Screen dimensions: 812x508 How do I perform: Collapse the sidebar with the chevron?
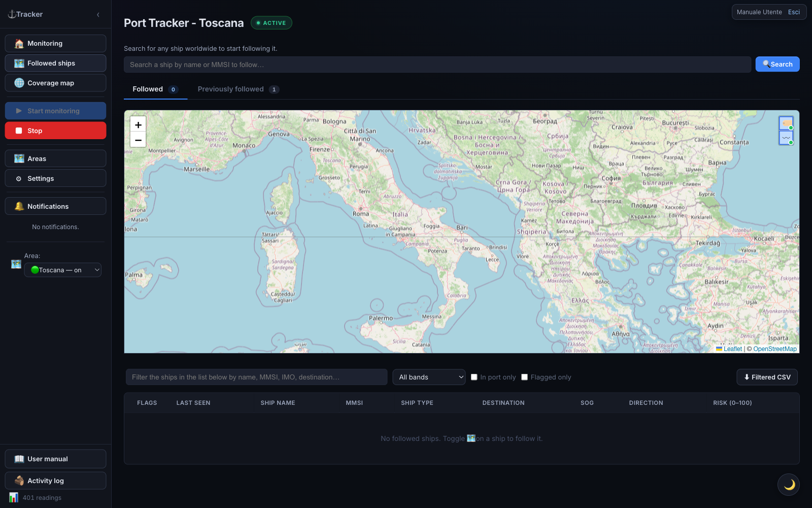click(x=98, y=15)
